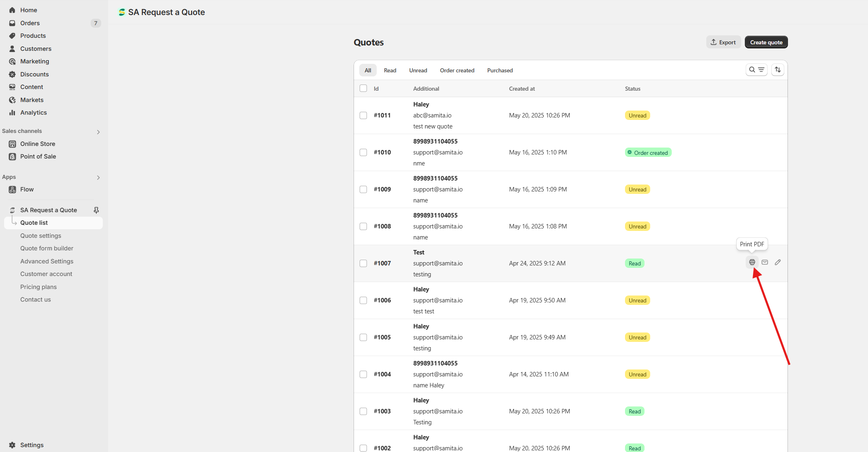Click the Read badge on quote #1007

pyautogui.click(x=634, y=263)
